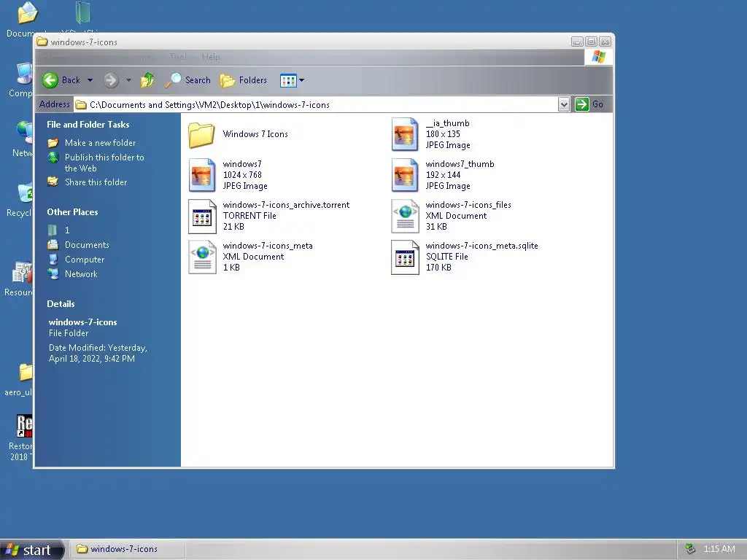Maximize the windows-7-icons window
This screenshot has height=560, width=747.
[591, 42]
